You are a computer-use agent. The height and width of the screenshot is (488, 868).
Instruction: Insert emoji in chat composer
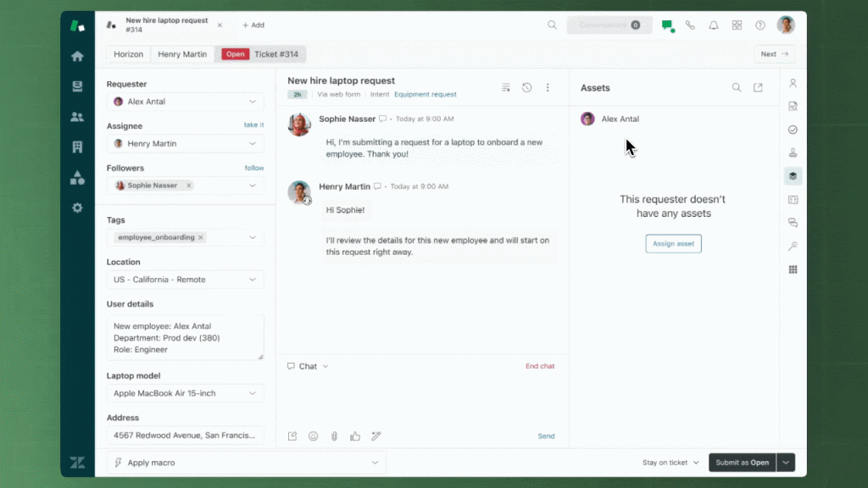[313, 436]
